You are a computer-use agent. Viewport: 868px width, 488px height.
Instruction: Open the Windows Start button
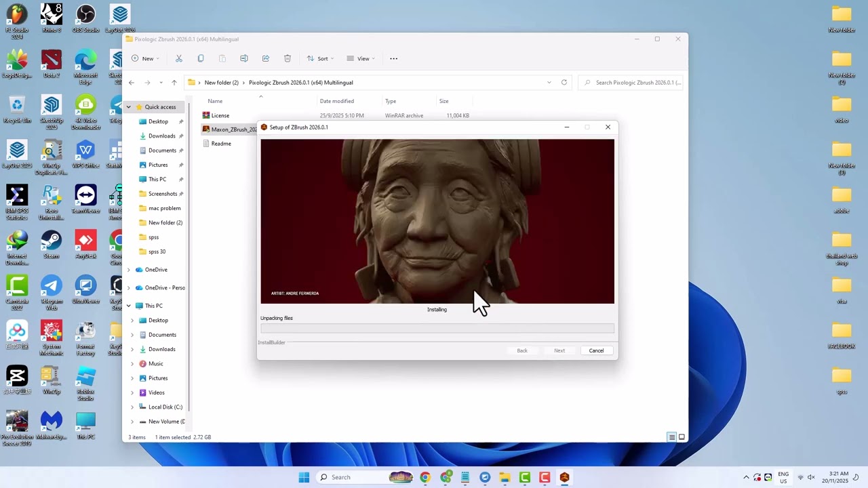pos(304,477)
